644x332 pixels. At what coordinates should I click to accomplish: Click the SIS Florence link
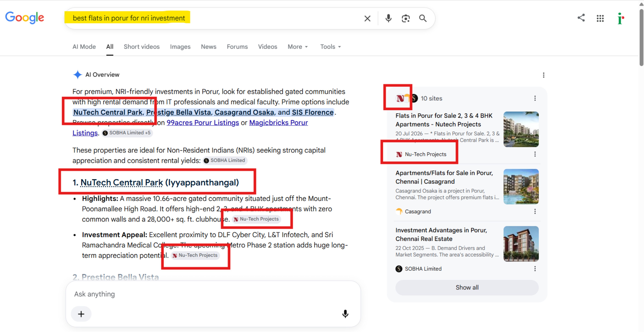312,112
